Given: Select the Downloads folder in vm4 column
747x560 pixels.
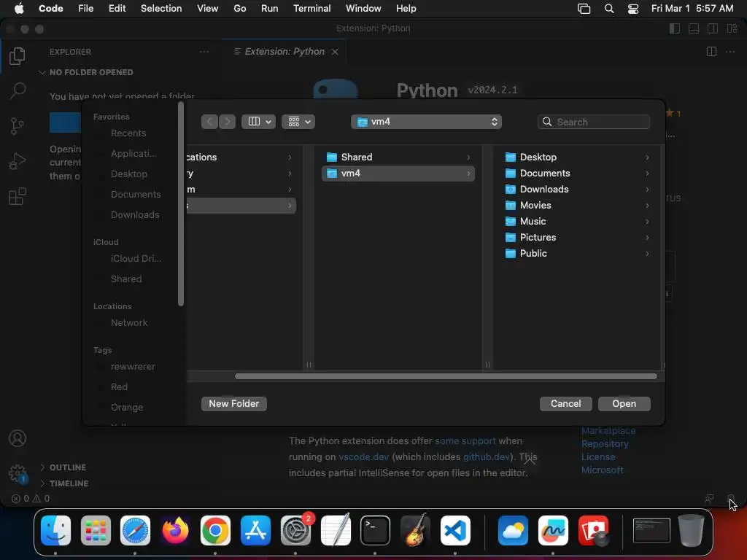Looking at the screenshot, I should click(577, 189).
